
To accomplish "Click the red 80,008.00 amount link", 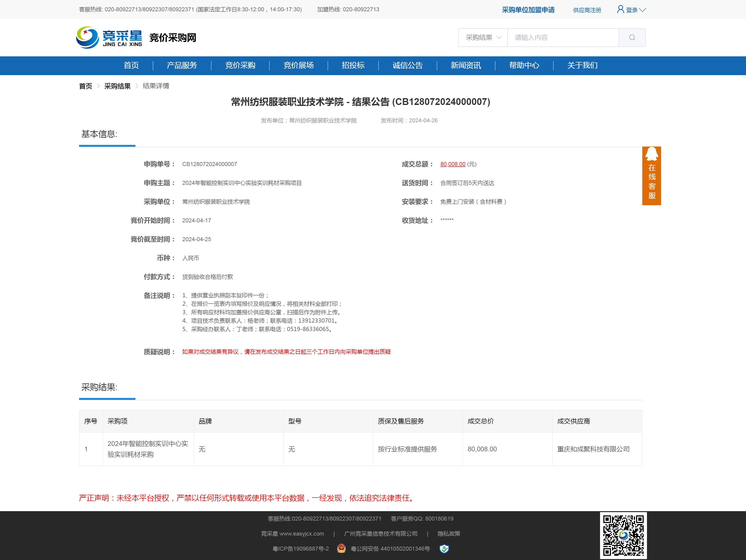I will click(x=453, y=164).
